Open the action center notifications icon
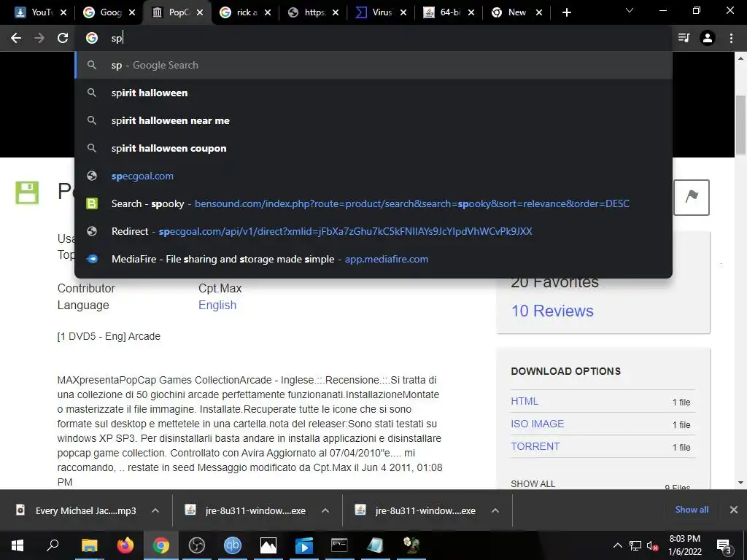Viewport: 747px width, 560px height. pyautogui.click(x=724, y=545)
